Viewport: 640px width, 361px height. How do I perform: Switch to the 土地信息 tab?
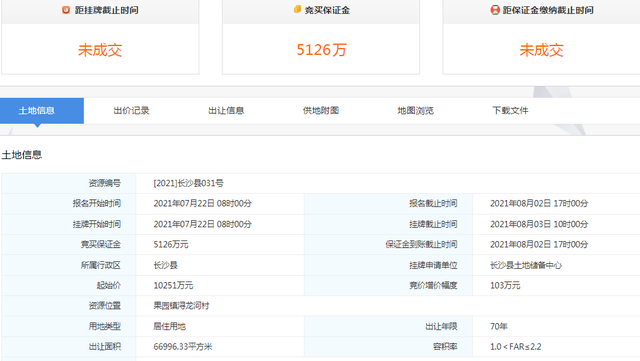click(42, 111)
